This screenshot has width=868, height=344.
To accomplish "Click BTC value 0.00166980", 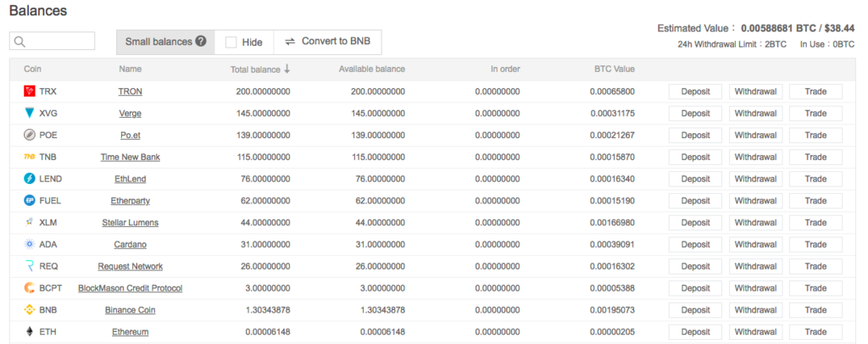I will [x=612, y=222].
